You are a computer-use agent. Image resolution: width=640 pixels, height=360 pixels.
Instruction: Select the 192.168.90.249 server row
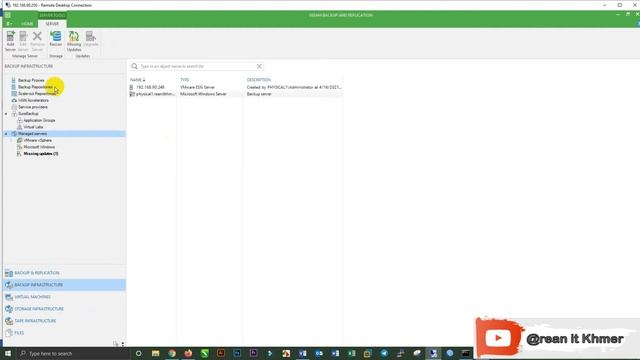coord(236,87)
